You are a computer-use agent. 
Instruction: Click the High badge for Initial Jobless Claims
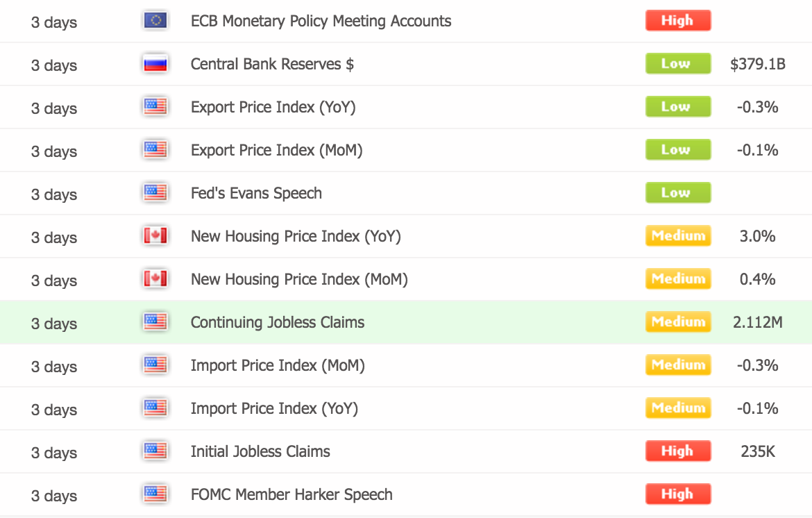pyautogui.click(x=677, y=451)
